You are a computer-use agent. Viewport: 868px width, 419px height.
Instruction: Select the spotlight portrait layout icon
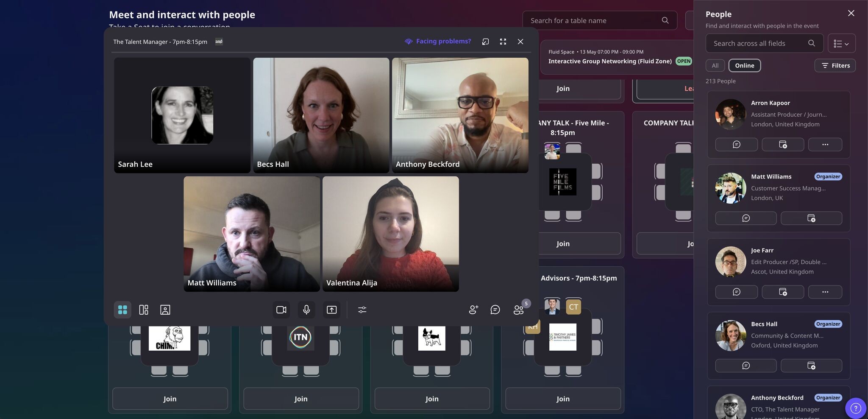pyautogui.click(x=165, y=310)
